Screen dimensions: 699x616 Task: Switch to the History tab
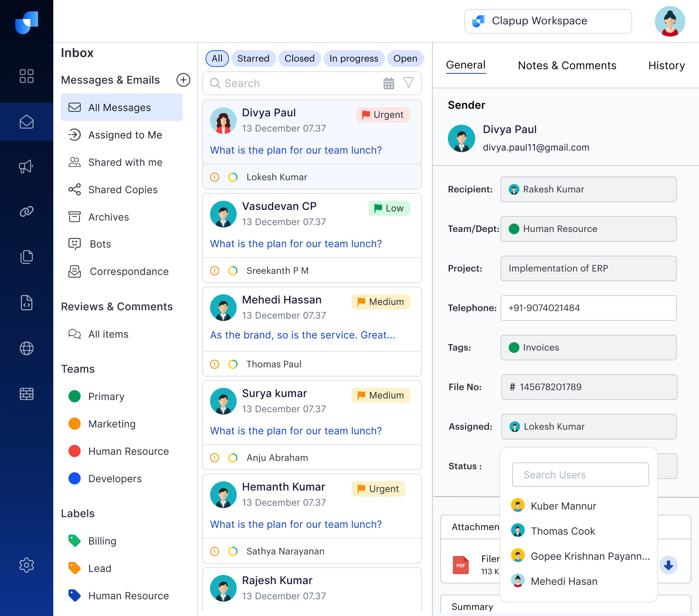pos(666,65)
